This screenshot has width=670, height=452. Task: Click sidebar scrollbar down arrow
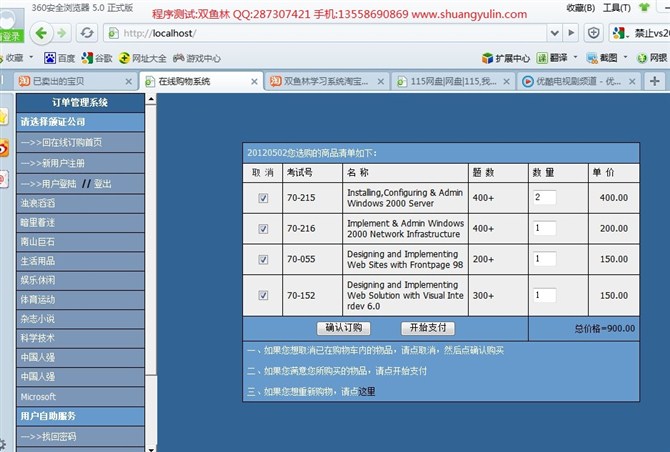click(151, 449)
